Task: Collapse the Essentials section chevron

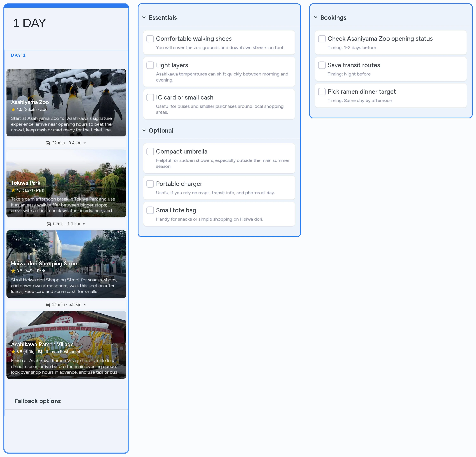Action: pos(144,17)
